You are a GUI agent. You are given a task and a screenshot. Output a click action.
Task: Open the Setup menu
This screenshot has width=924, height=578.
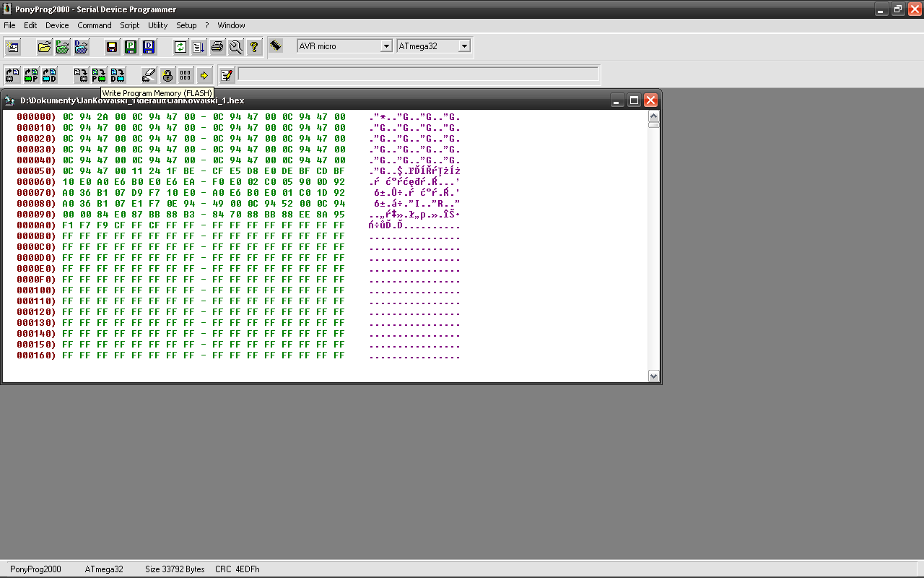click(186, 25)
